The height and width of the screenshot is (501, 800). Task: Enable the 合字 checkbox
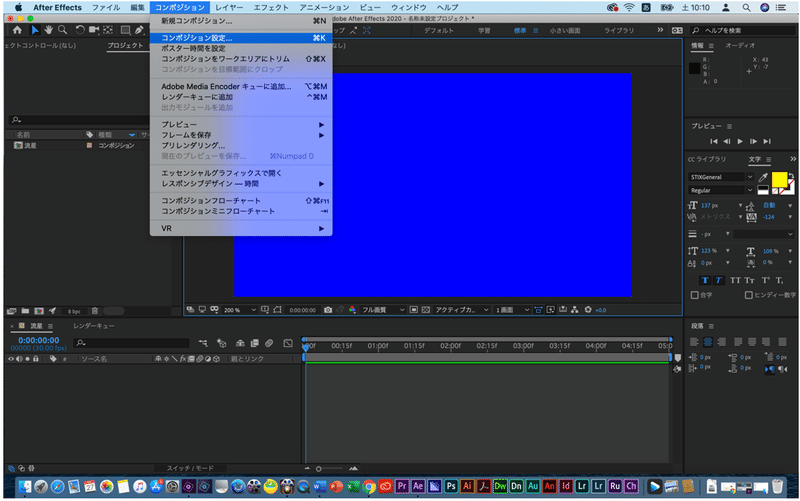click(x=694, y=295)
